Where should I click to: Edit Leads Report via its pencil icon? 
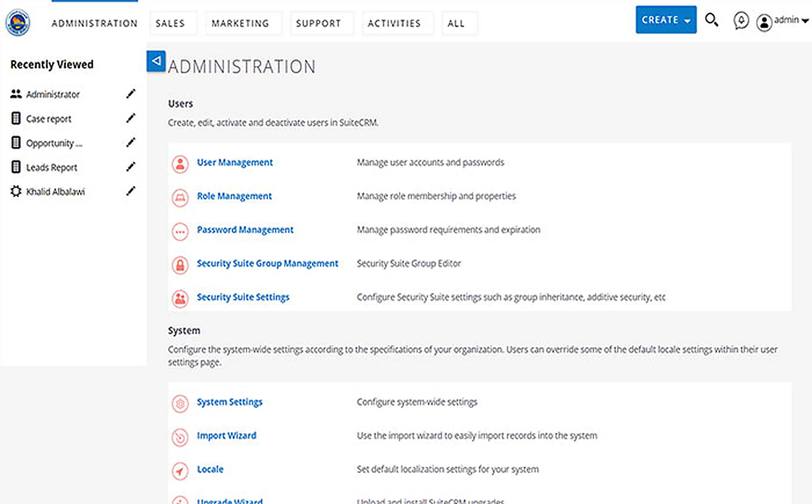[x=131, y=167]
